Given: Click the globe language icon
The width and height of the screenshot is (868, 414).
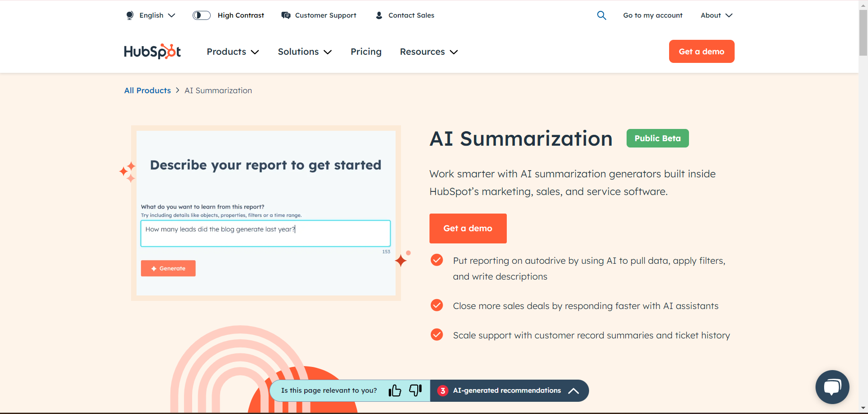Looking at the screenshot, I should pos(130,15).
